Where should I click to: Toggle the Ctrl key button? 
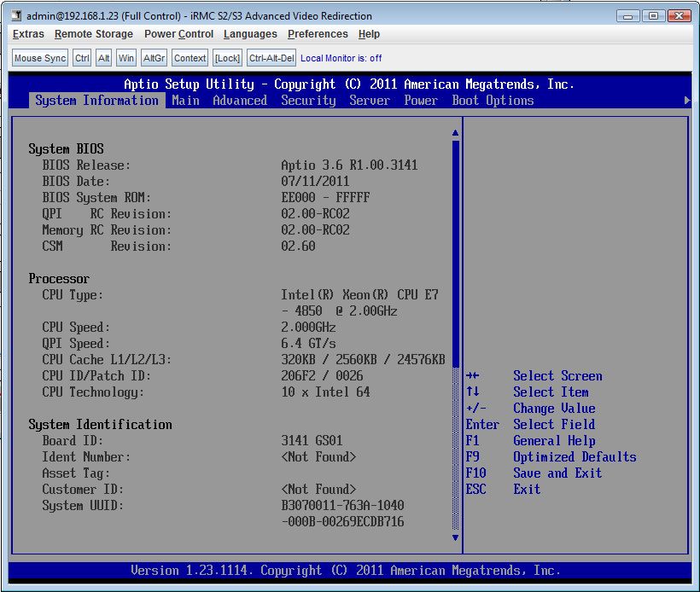(82, 58)
